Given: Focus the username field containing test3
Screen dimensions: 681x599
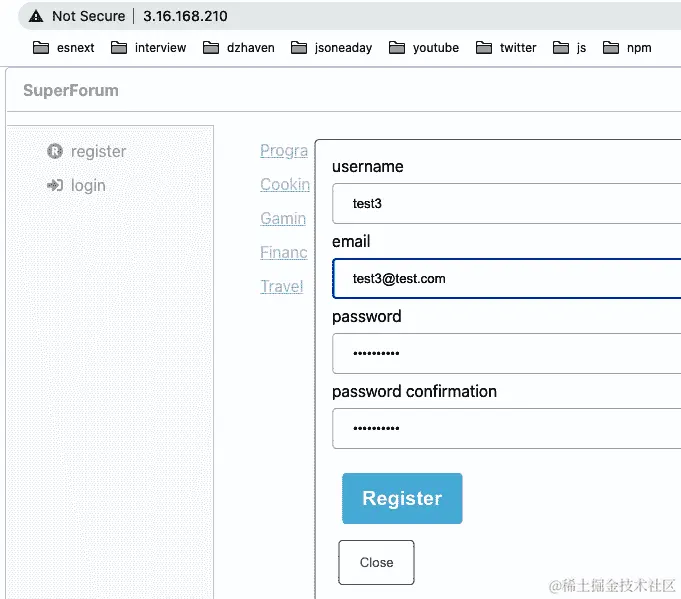Looking at the screenshot, I should click(x=506, y=203).
